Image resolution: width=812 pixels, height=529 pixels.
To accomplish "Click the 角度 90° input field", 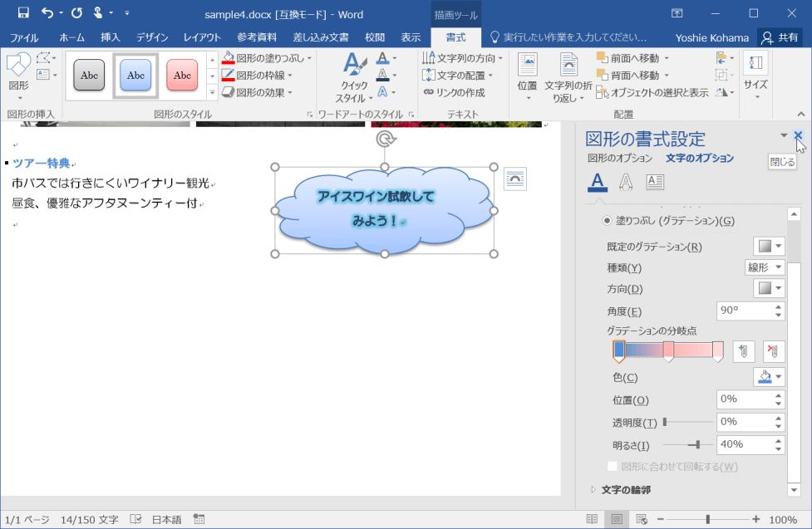I will click(750, 311).
